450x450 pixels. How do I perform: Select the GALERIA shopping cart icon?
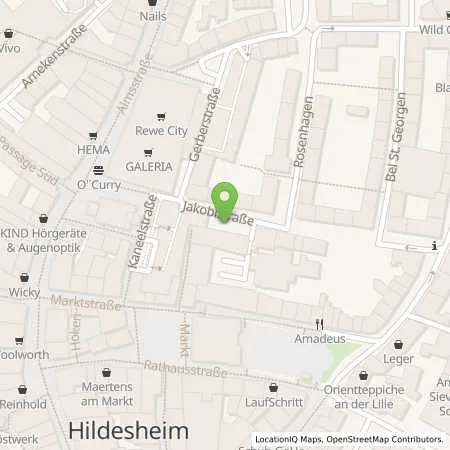(x=148, y=153)
